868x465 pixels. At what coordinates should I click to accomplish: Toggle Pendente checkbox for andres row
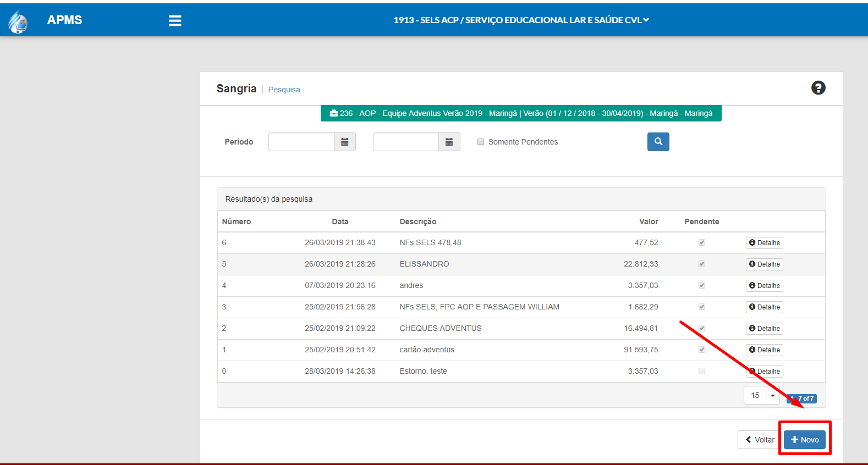tap(702, 285)
